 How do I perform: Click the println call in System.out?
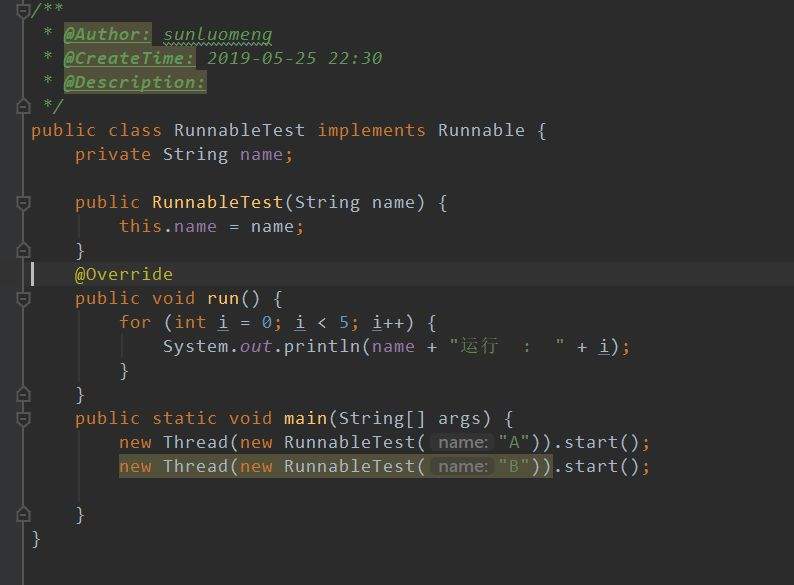pos(321,346)
